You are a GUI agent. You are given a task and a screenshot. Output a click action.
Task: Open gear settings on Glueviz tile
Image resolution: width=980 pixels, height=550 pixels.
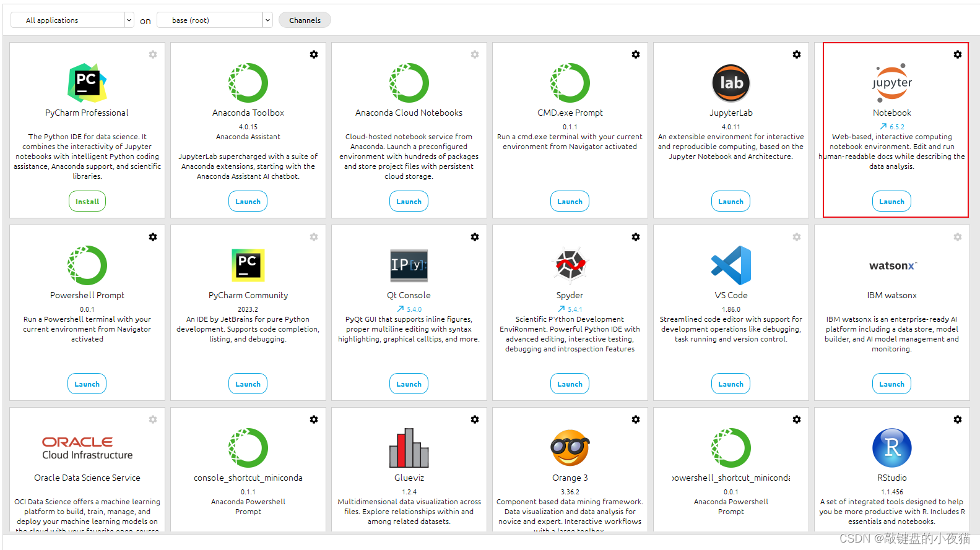click(475, 419)
